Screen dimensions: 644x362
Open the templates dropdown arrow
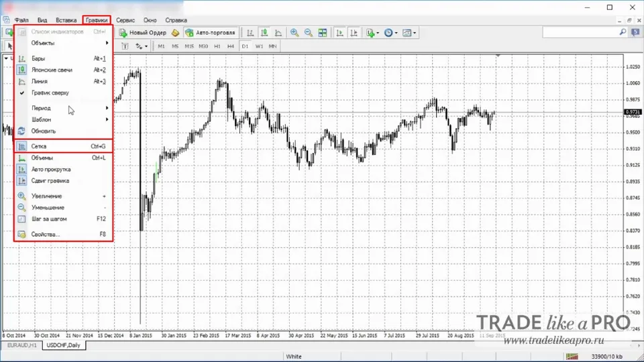click(415, 33)
